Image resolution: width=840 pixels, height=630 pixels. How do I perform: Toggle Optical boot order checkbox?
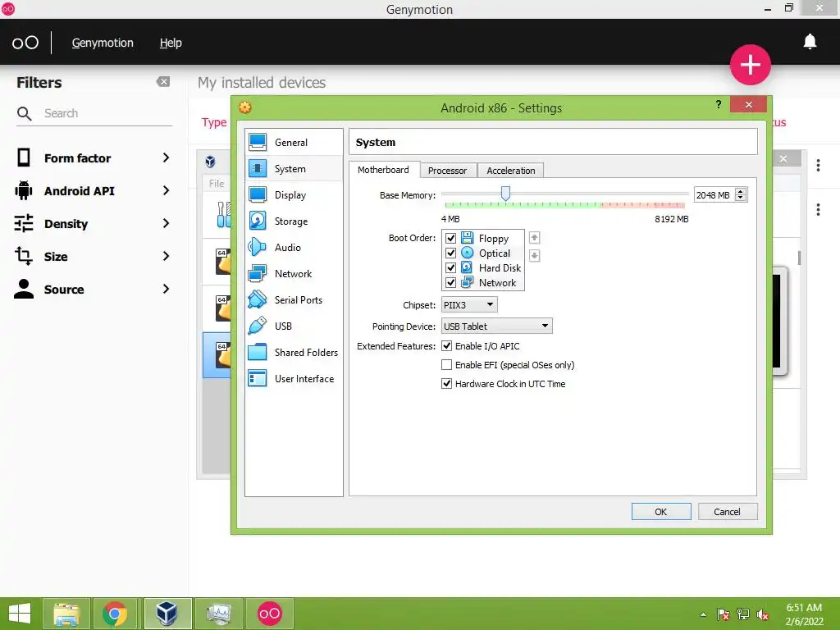pos(450,253)
